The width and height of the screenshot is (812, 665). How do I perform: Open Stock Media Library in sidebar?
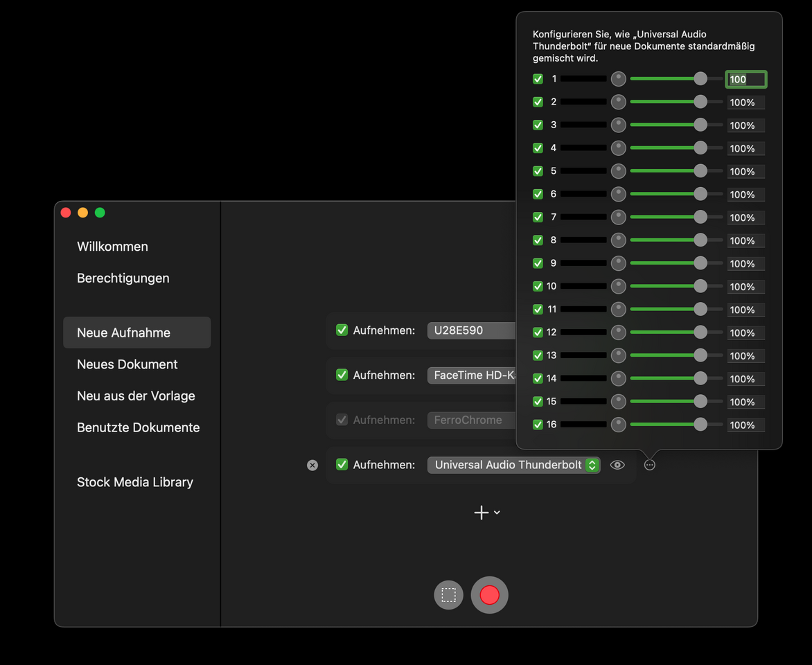(x=135, y=482)
